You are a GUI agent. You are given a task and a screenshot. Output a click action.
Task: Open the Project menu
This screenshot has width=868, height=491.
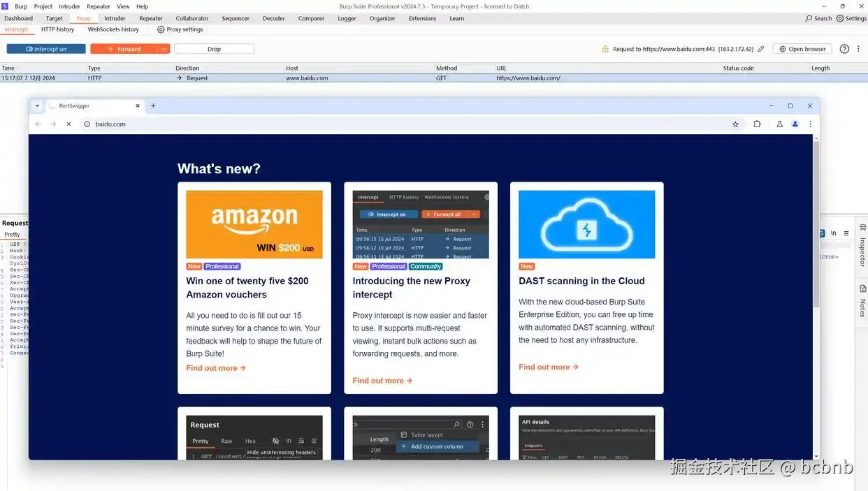(43, 6)
